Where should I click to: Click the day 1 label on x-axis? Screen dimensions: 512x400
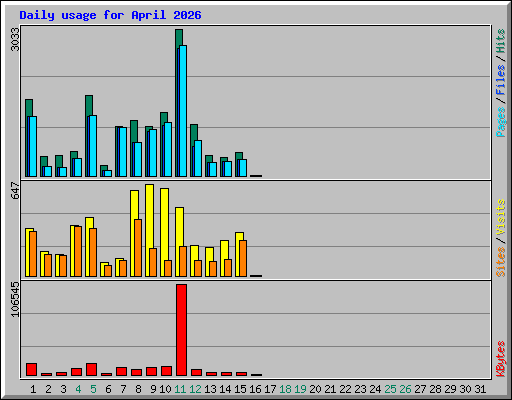coord(33,389)
